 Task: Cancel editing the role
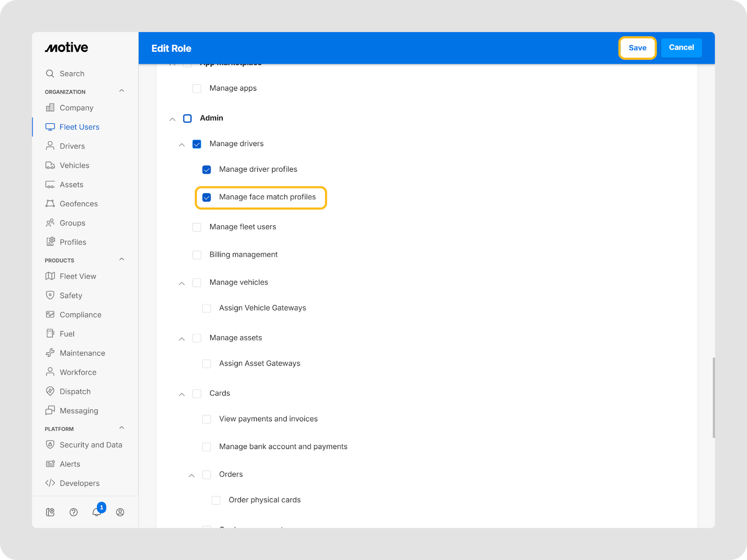pyautogui.click(x=681, y=48)
